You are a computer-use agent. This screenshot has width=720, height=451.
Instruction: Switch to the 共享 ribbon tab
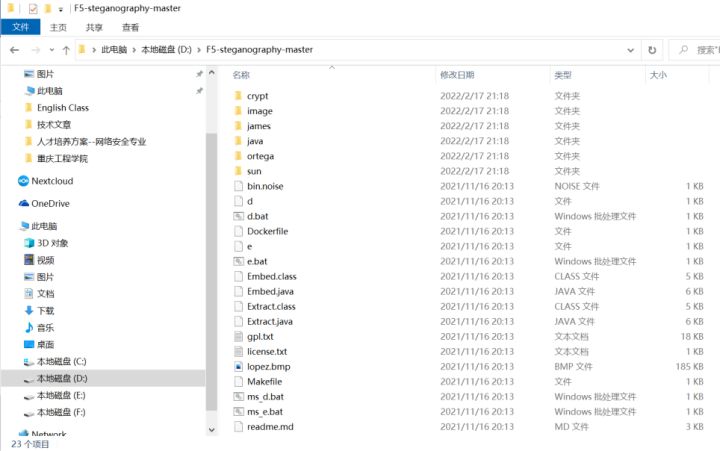point(94,28)
